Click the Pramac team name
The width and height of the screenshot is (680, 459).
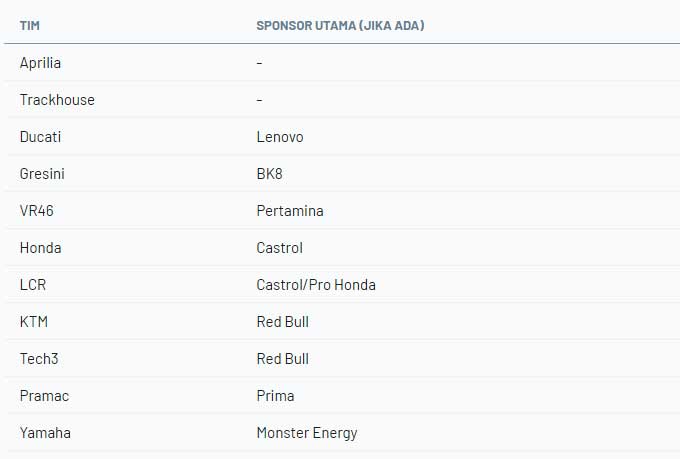coord(44,396)
